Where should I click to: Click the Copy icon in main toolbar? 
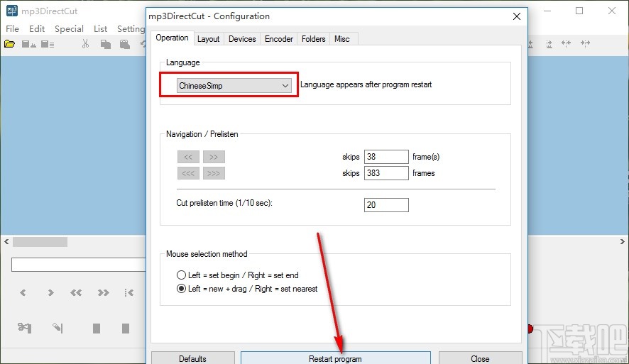coord(106,44)
